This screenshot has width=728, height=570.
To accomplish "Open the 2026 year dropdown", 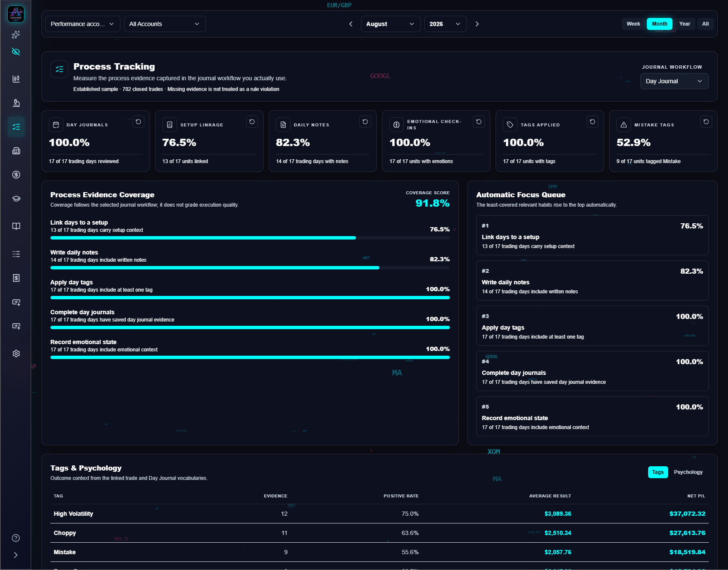I will point(445,24).
